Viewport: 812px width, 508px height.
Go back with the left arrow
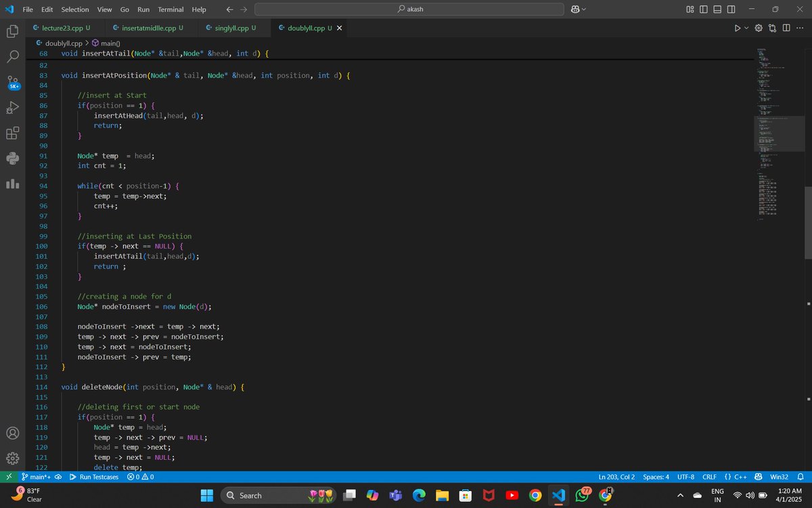pyautogui.click(x=229, y=9)
